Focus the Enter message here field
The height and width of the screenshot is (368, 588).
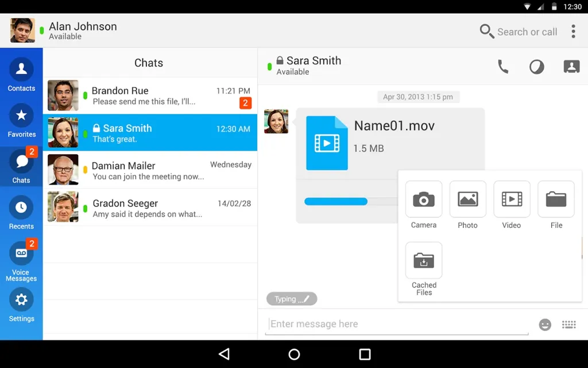(x=397, y=324)
